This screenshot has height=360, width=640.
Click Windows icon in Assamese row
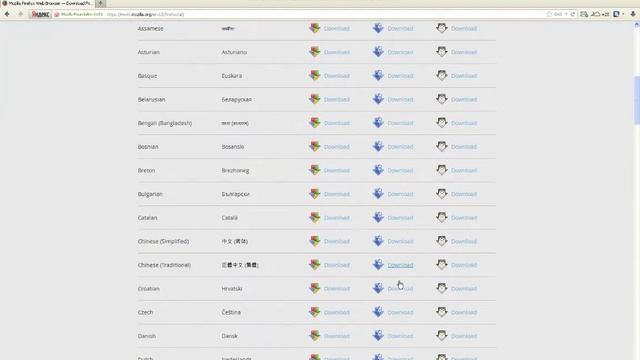coord(314,28)
